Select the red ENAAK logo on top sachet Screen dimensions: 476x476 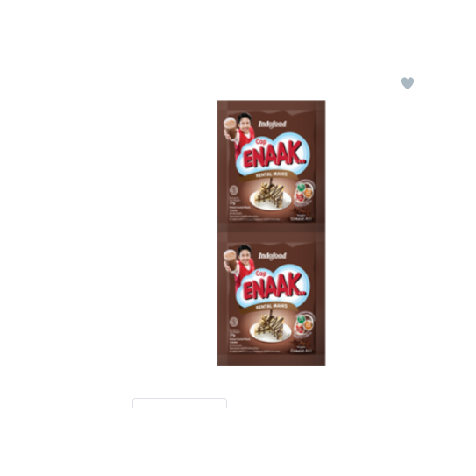pos(275,157)
